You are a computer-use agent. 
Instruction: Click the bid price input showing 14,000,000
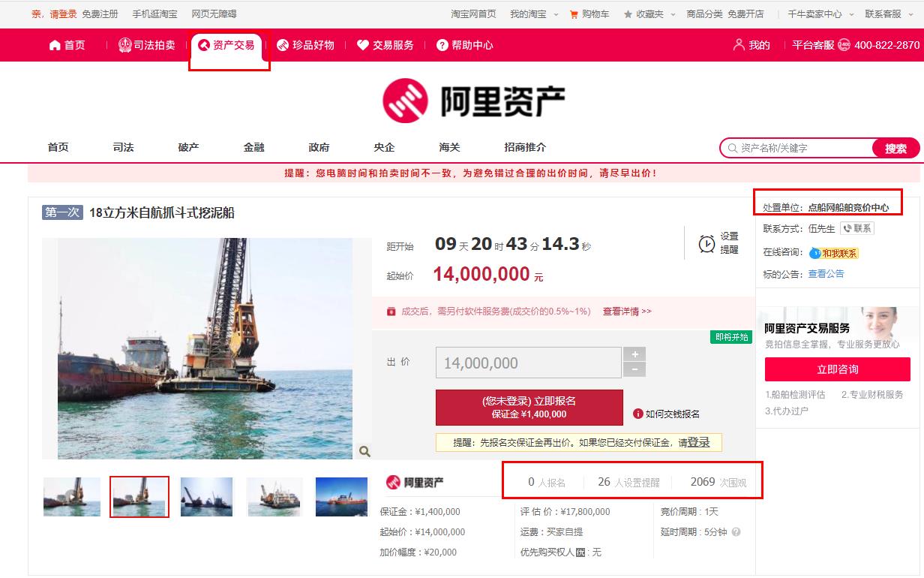[x=528, y=363]
